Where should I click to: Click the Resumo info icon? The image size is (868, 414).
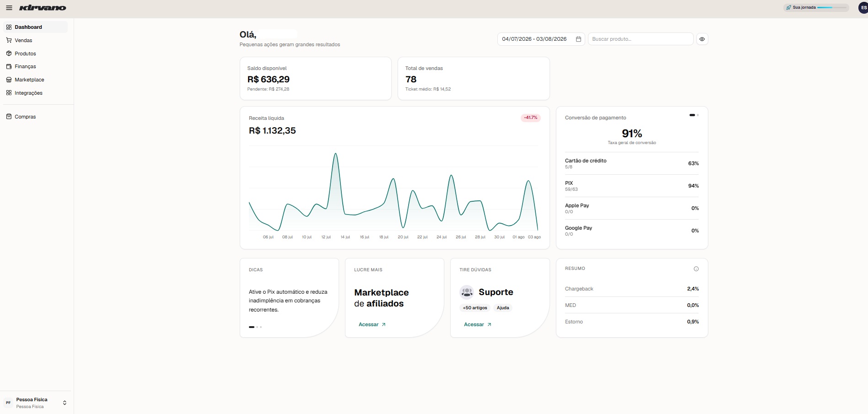(696, 269)
